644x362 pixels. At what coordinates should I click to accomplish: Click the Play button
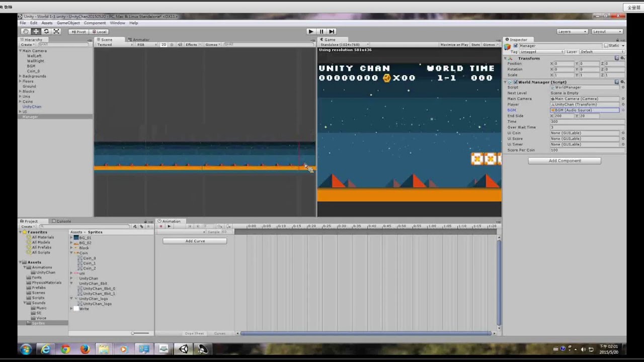(x=311, y=32)
